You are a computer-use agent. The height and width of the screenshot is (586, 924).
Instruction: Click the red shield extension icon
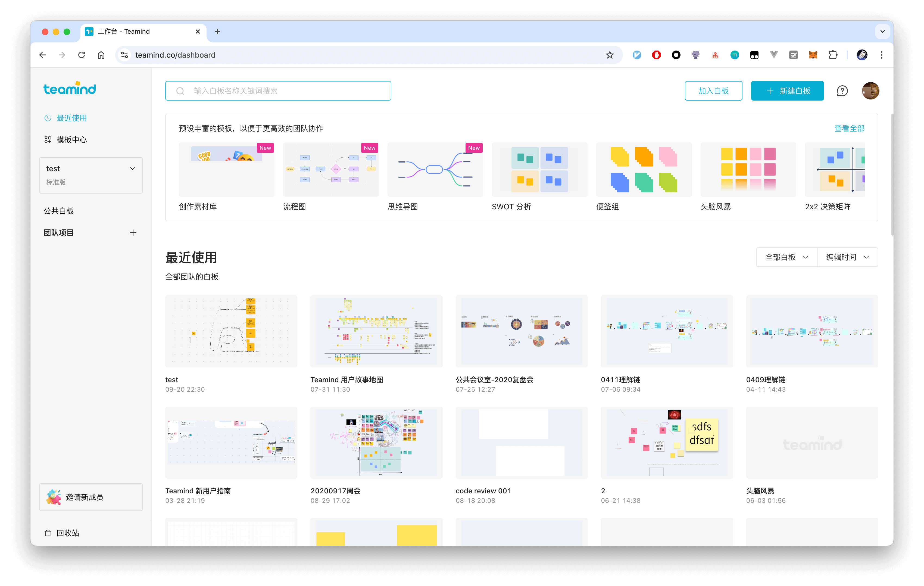(x=657, y=55)
